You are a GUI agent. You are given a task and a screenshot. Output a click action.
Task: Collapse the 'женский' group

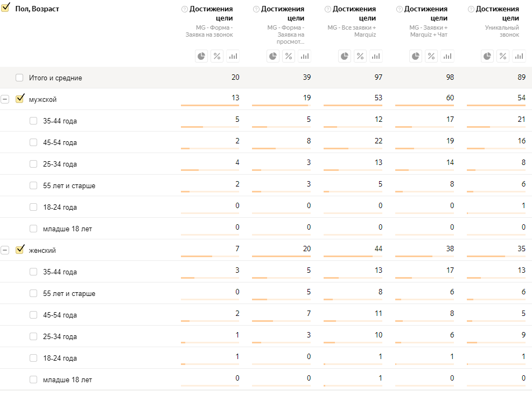(x=5, y=250)
